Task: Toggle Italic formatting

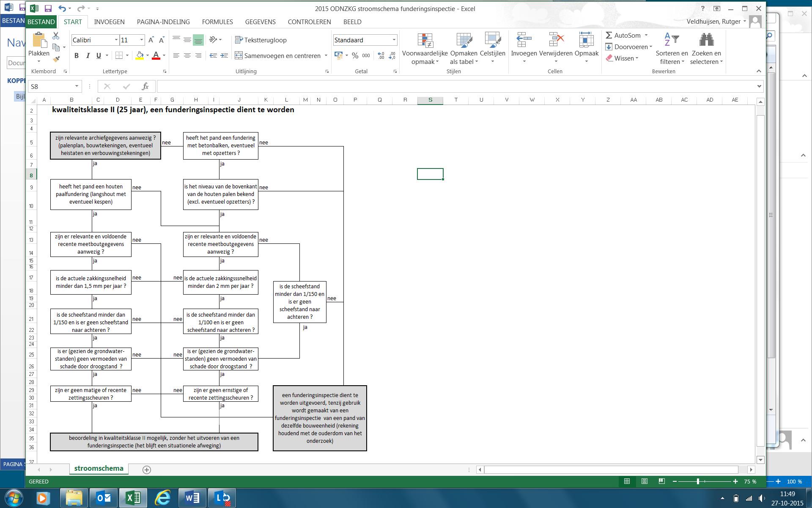Action: [x=88, y=55]
